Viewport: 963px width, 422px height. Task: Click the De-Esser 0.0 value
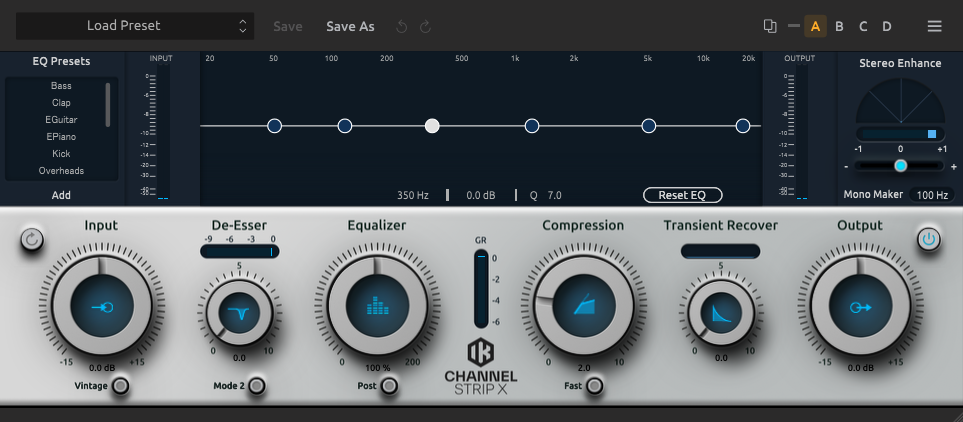[240, 358]
